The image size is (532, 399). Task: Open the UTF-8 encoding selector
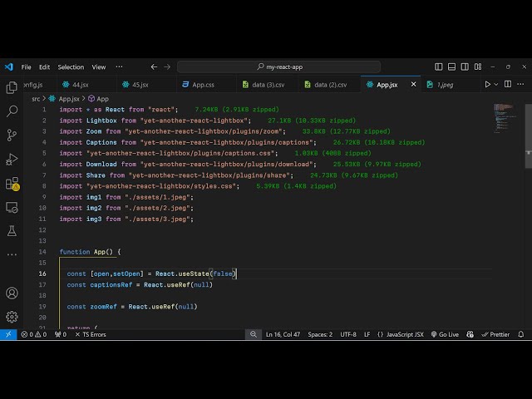click(348, 334)
